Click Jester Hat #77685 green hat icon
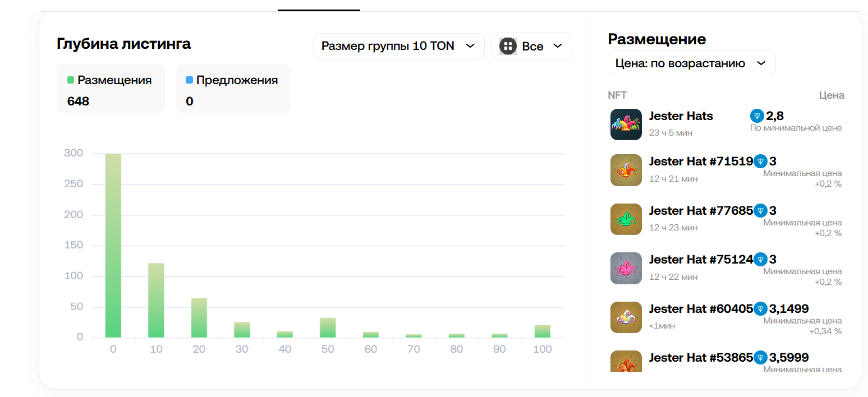This screenshot has height=397, width=868. [626, 219]
